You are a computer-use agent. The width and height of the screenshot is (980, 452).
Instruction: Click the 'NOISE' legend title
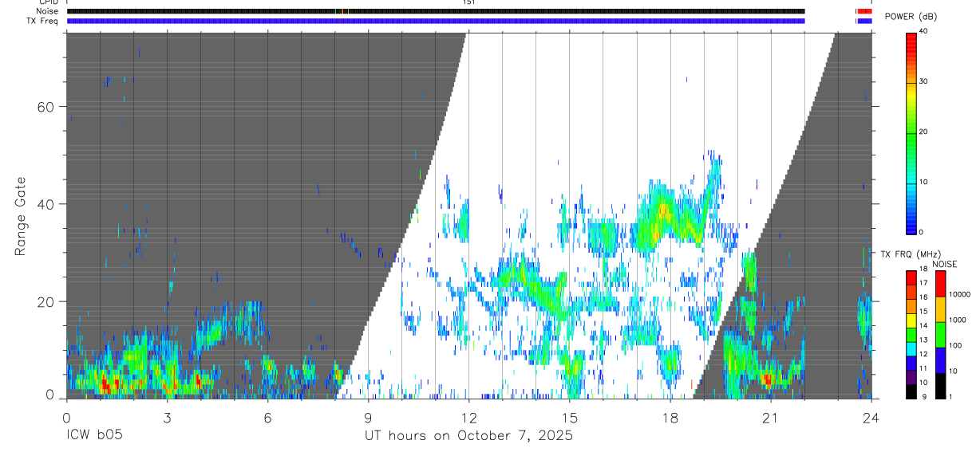pos(945,264)
